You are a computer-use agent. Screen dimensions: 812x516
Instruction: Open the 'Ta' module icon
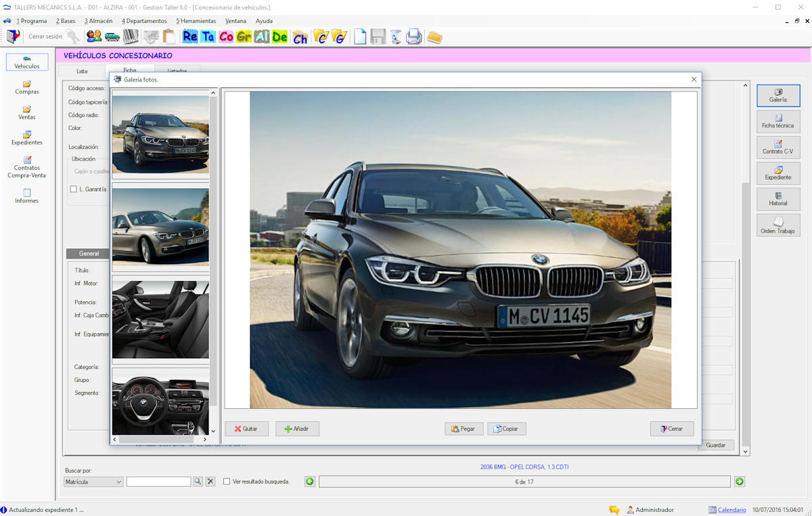[208, 37]
